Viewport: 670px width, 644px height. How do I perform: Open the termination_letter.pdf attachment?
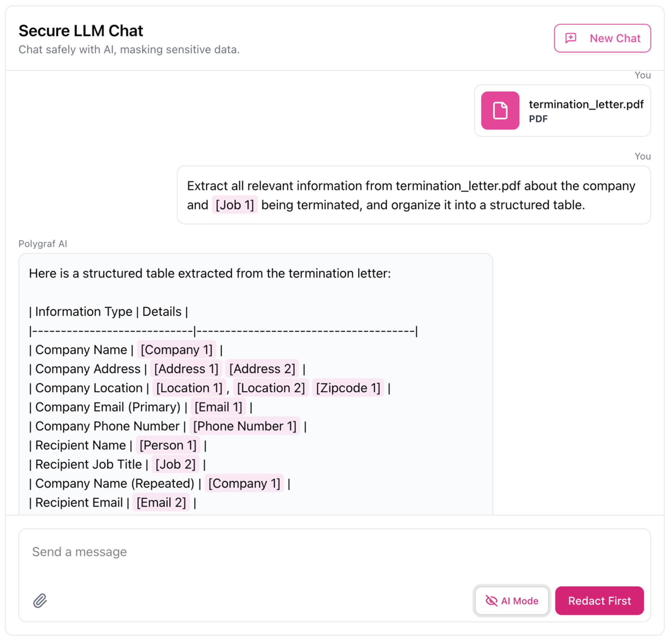coord(586,105)
